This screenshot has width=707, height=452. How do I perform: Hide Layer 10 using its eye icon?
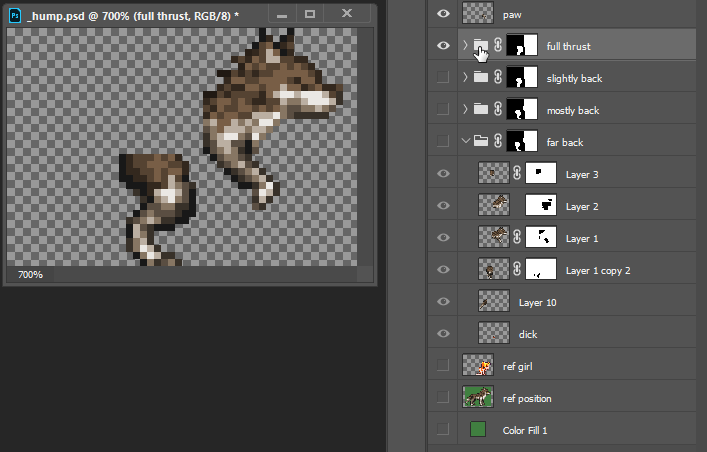444,301
